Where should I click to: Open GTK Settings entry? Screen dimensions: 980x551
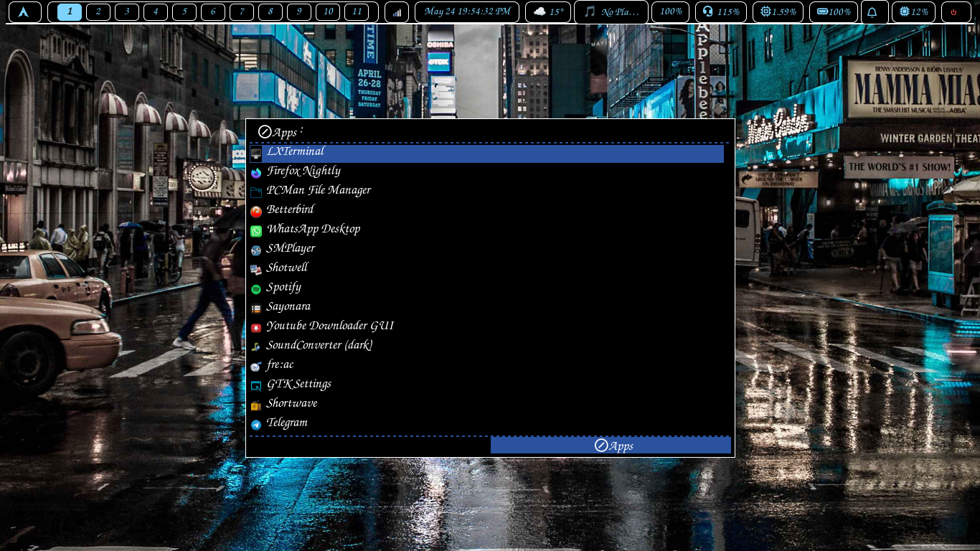[x=486, y=386]
